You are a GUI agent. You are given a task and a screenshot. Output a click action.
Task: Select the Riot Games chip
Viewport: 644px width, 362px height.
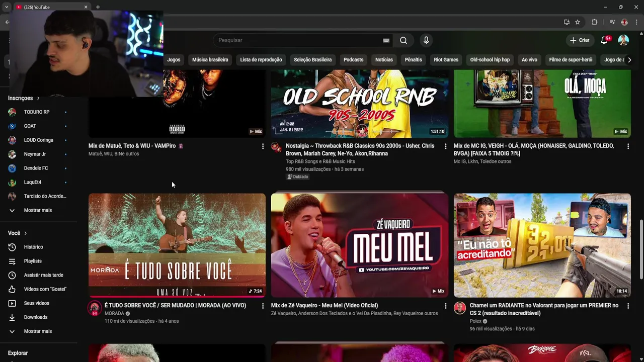(446, 60)
